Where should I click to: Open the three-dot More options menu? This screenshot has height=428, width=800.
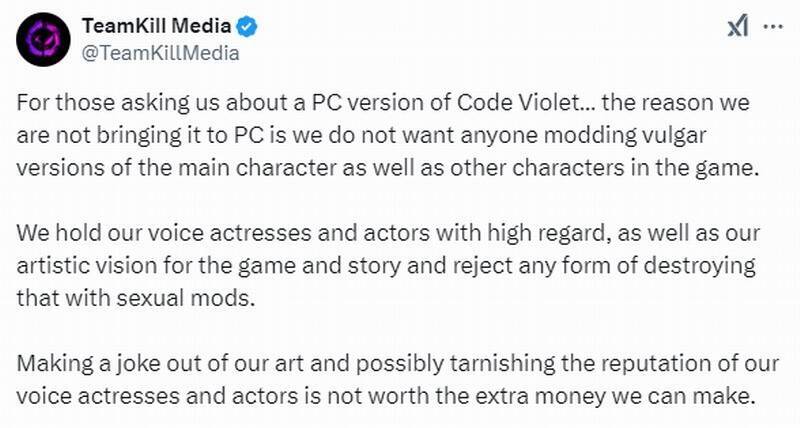(x=774, y=28)
